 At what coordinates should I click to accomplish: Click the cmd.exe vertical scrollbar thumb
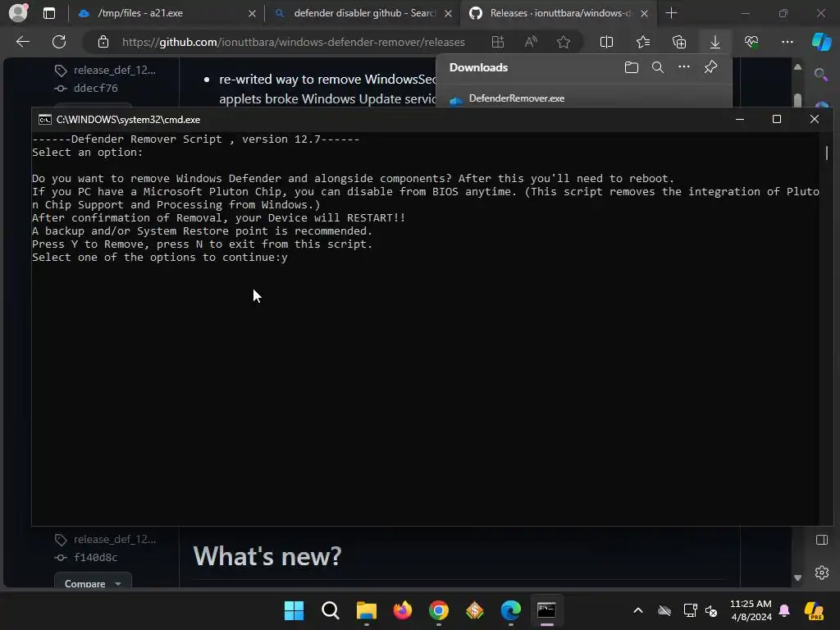(827, 153)
